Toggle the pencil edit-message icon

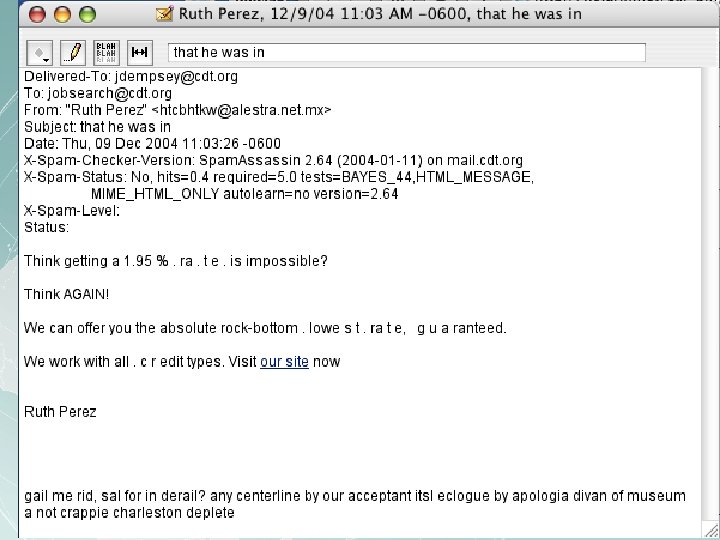[x=73, y=52]
